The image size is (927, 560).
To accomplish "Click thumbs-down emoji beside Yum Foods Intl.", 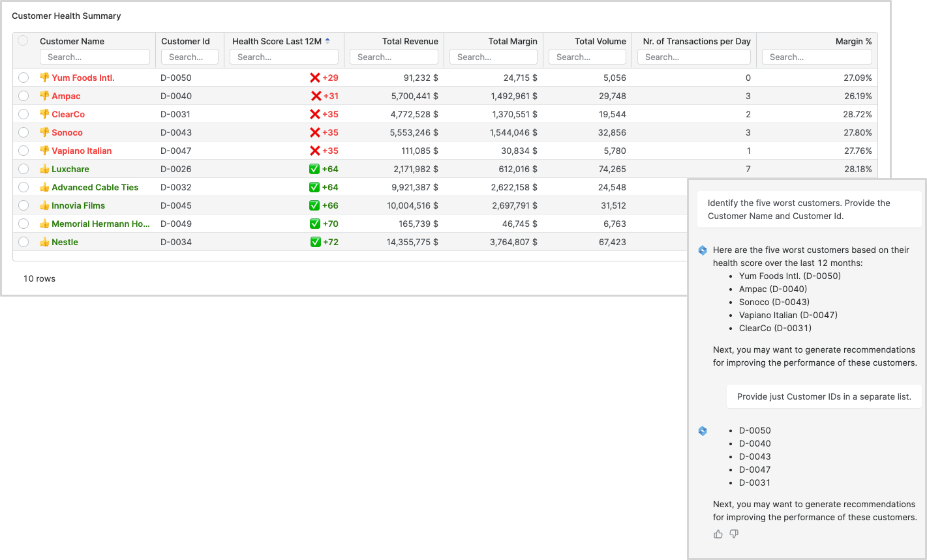I will [x=44, y=78].
